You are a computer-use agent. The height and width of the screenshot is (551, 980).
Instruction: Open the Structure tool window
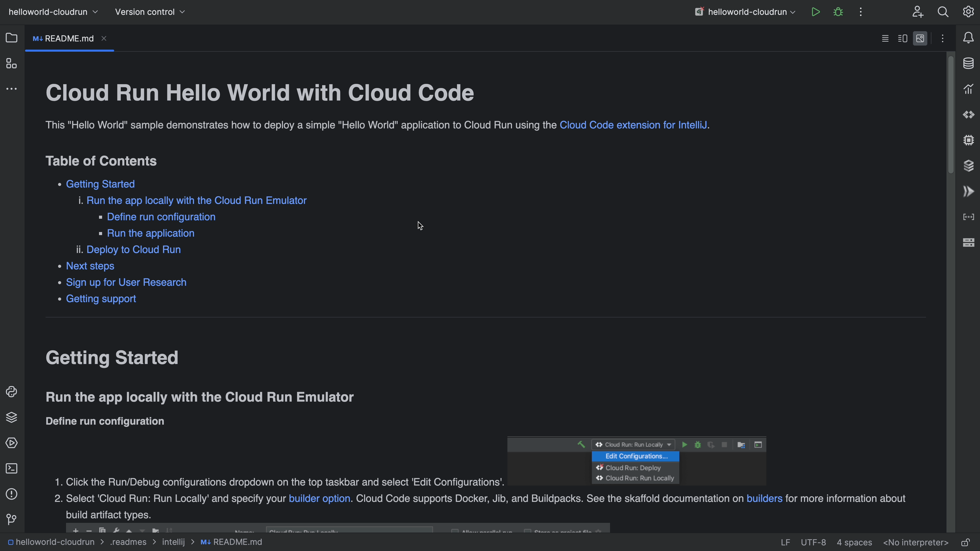[x=12, y=63]
